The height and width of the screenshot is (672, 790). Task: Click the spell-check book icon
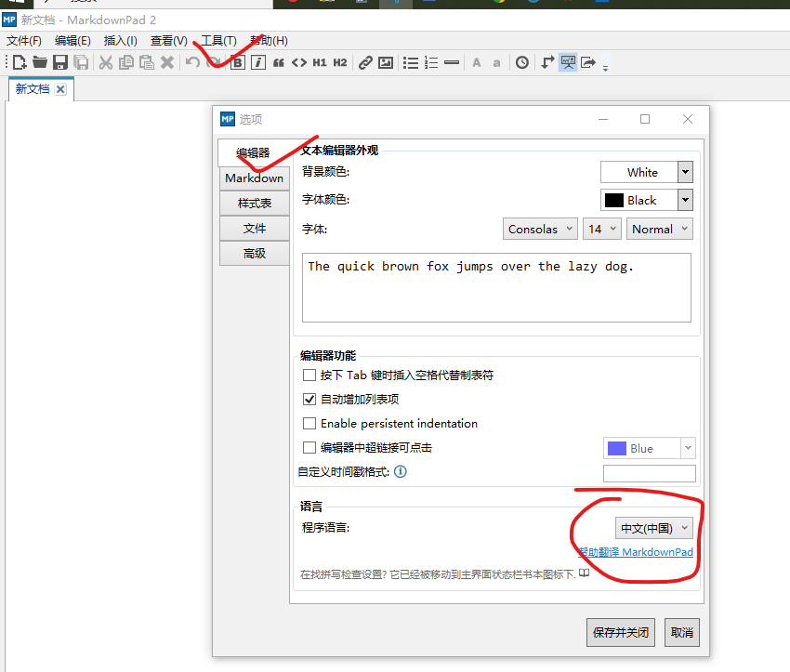584,573
